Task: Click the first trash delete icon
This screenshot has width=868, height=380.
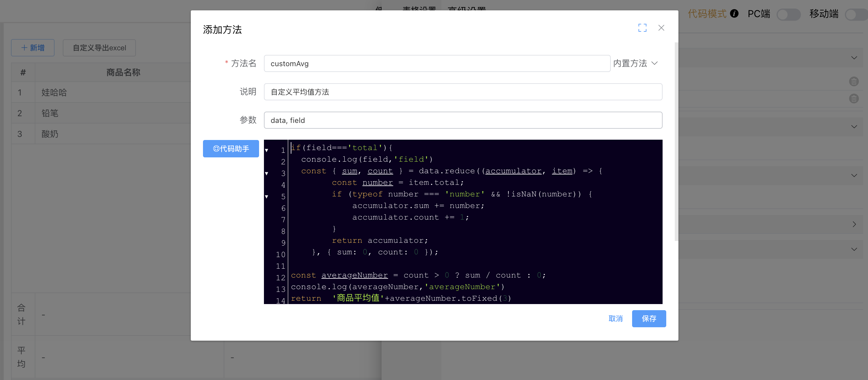Action: (853, 81)
